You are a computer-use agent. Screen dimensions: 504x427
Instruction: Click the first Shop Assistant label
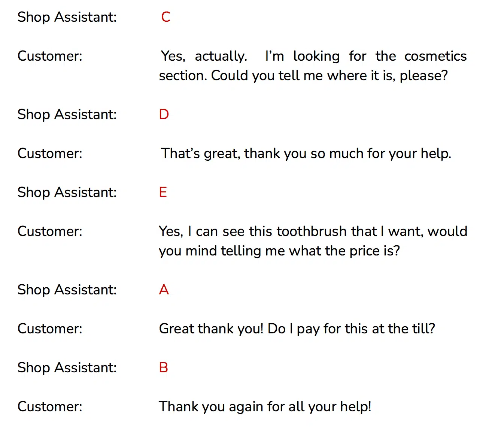67,17
